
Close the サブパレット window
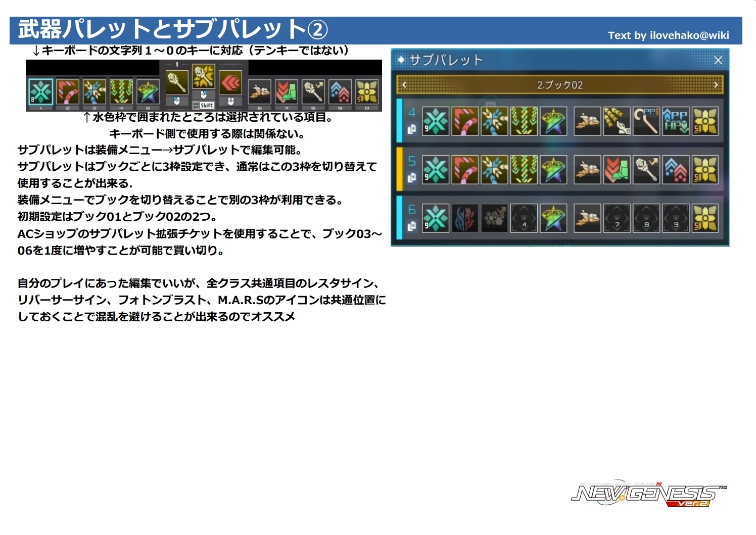[x=718, y=60]
